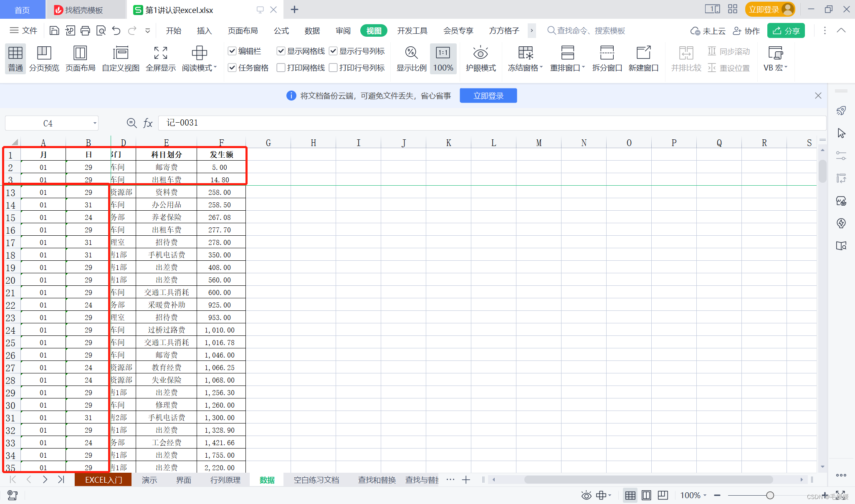Expand more ribbon tabs chevron

[x=531, y=30]
